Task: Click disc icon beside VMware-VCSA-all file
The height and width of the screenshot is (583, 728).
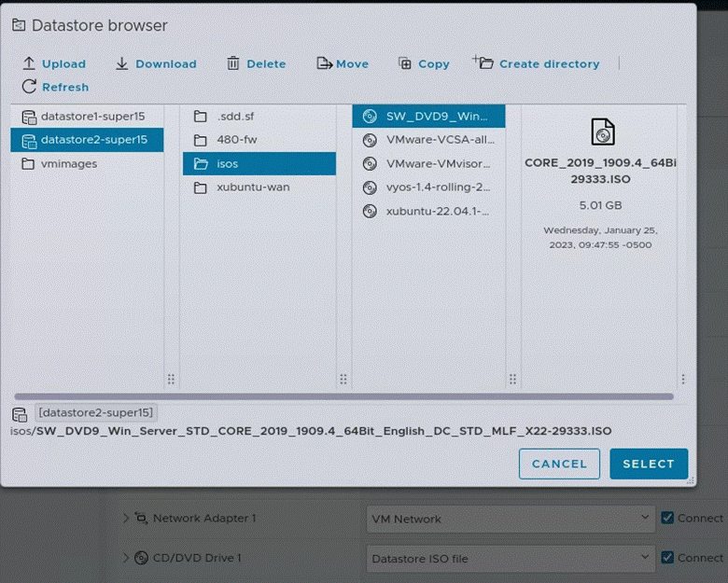Action: click(370, 140)
